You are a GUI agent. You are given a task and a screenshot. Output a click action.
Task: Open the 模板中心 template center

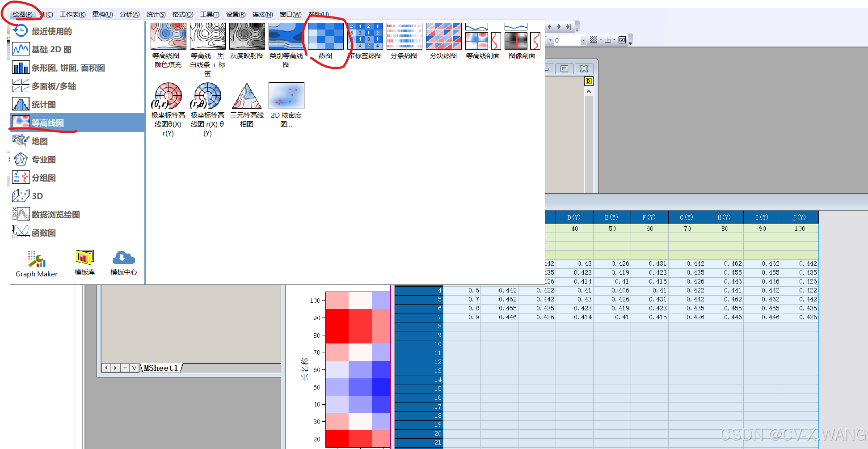123,263
